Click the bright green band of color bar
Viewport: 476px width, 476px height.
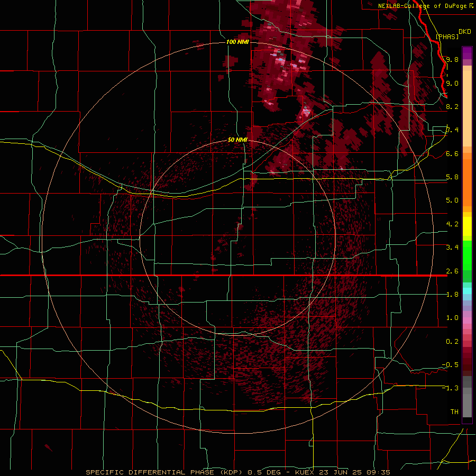coord(467,255)
